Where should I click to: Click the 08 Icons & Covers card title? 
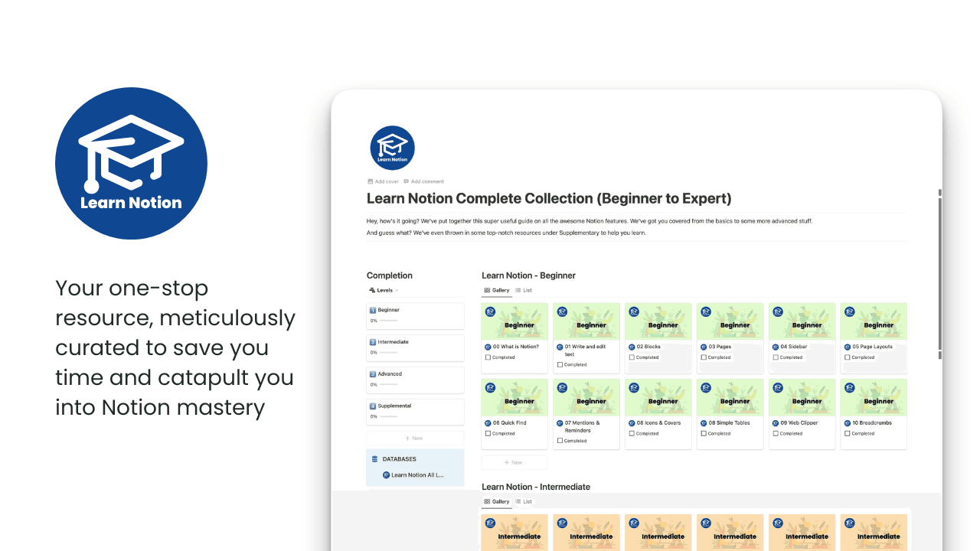pyautogui.click(x=658, y=422)
